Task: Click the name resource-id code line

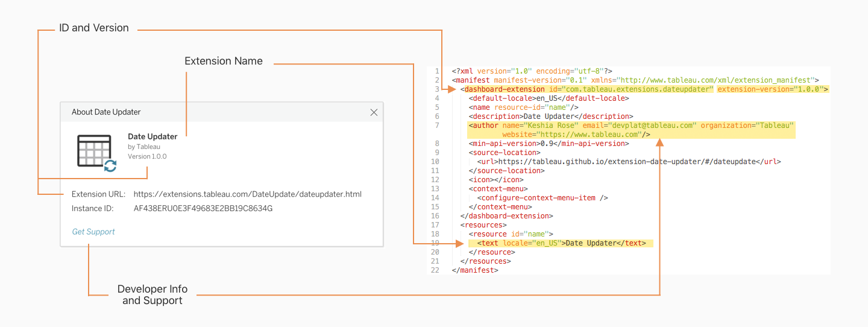Action: [x=523, y=107]
